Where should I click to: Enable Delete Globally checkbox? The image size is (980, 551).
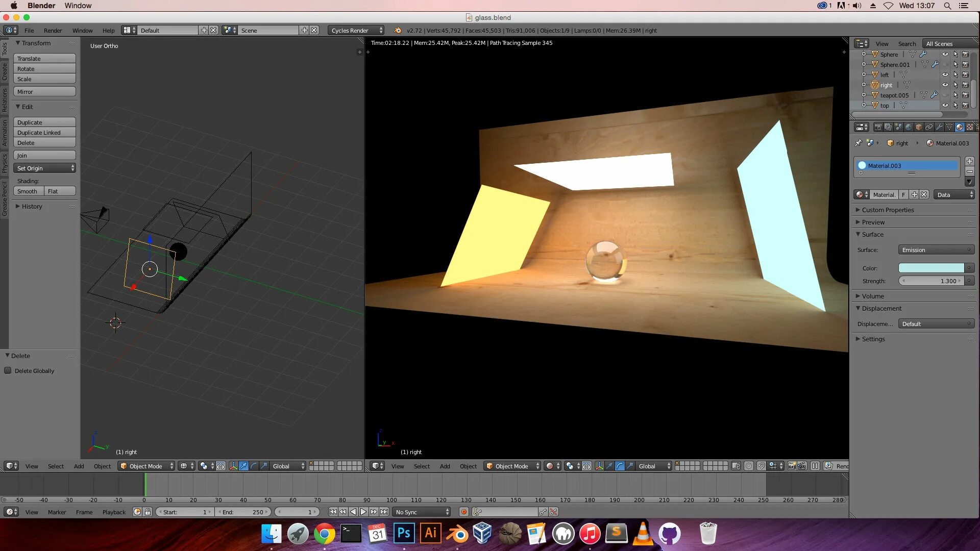pos(8,371)
